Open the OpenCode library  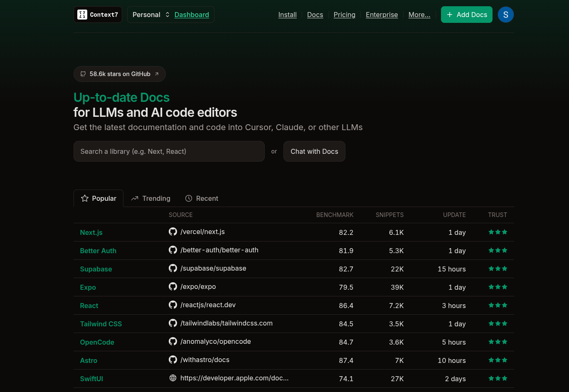pyautogui.click(x=97, y=342)
